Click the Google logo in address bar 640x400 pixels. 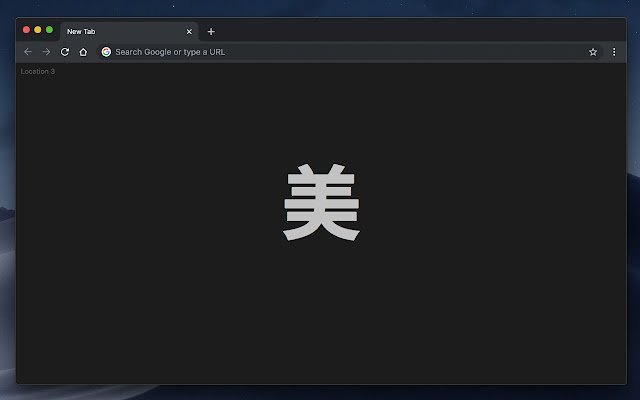106,52
